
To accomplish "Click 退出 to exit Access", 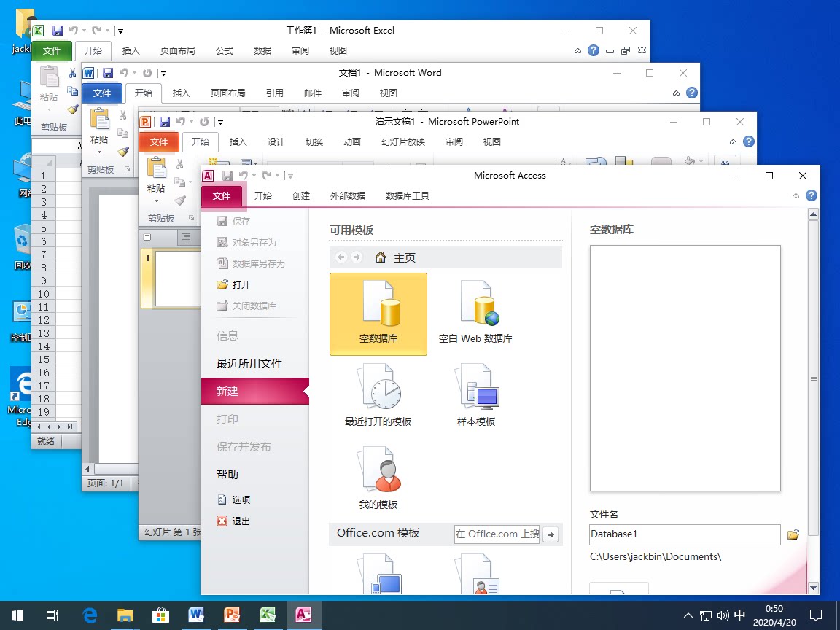I will [241, 521].
